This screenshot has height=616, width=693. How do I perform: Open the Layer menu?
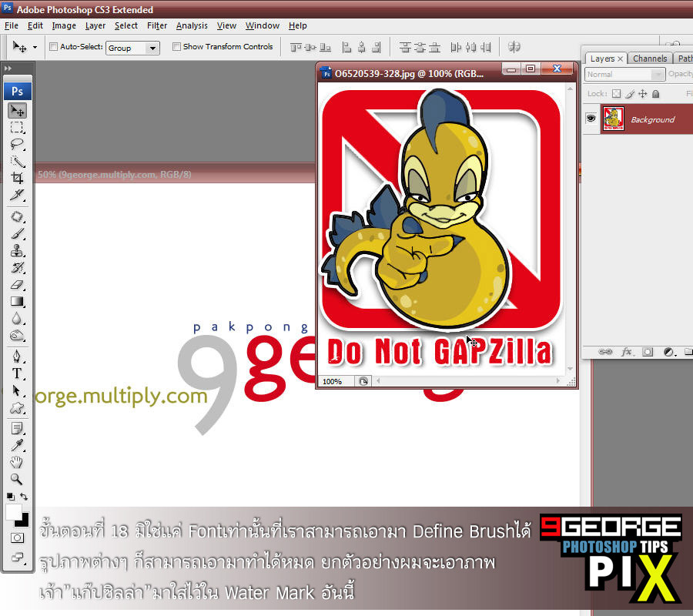(x=95, y=25)
